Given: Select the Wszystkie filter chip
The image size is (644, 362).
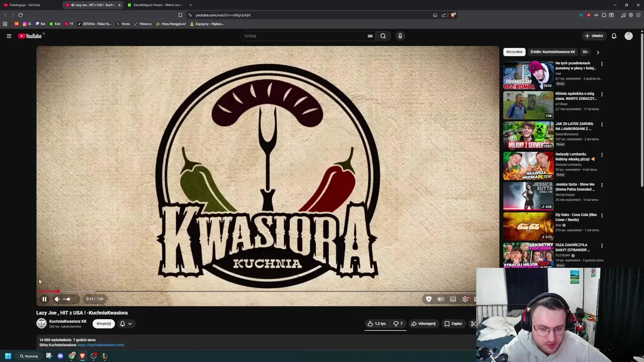Looking at the screenshot, I should pos(514,52).
